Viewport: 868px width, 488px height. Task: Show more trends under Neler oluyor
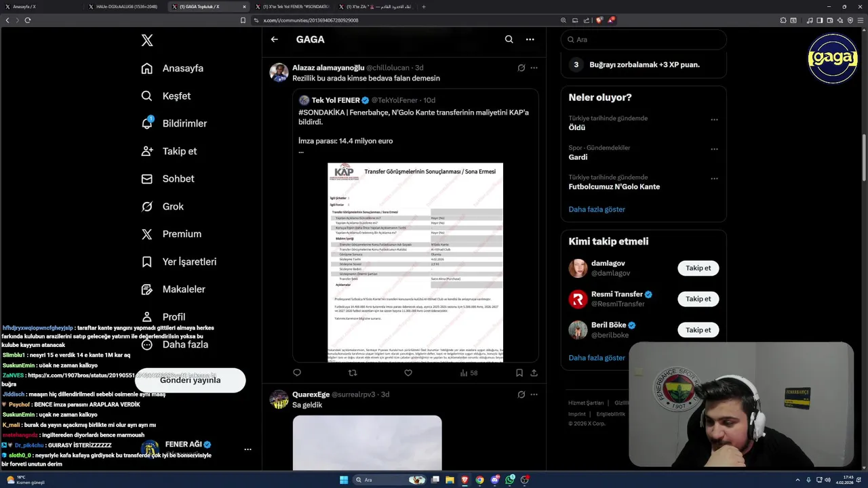(597, 209)
